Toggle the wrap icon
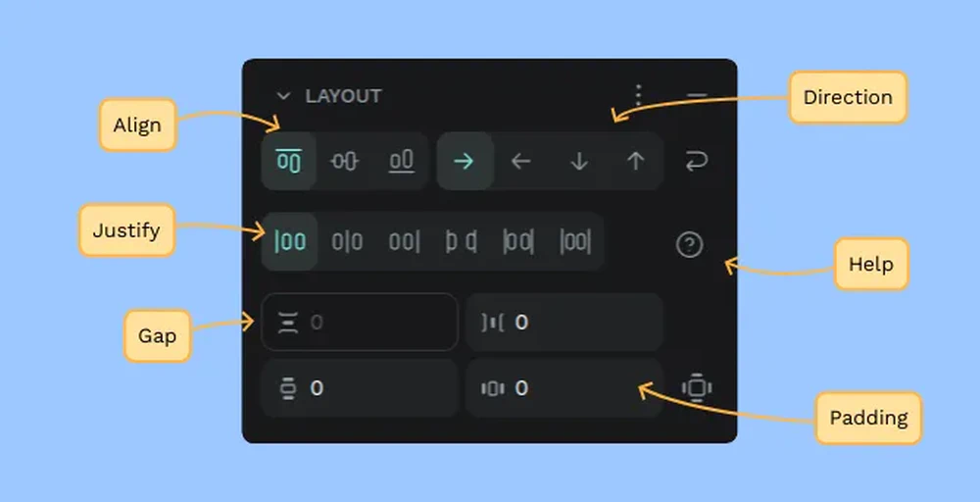This screenshot has width=980, height=502. (x=696, y=162)
